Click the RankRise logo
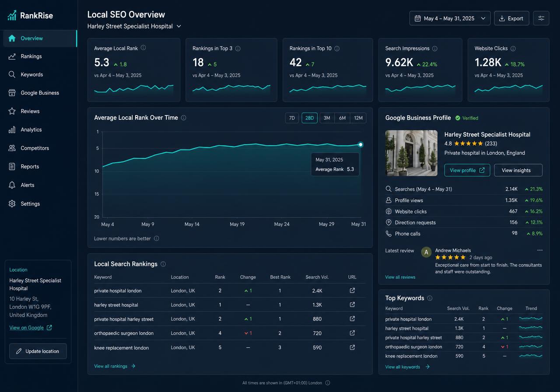The height and width of the screenshot is (392, 560). pyautogui.click(x=30, y=15)
